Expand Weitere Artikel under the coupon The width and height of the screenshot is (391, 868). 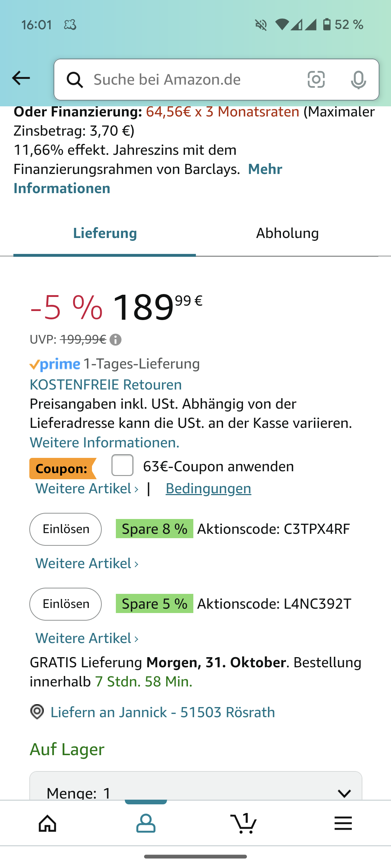(87, 489)
